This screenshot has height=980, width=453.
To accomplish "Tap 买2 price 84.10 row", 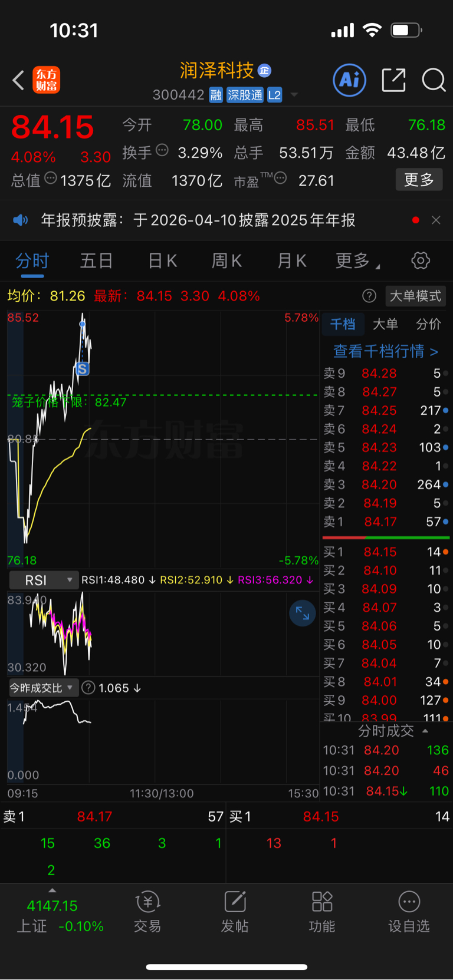I will 386,570.
